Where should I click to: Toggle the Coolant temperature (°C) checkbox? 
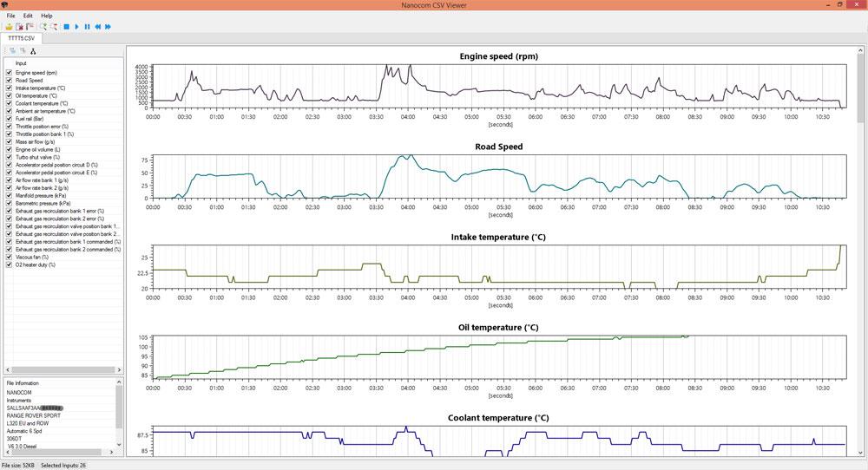tap(10, 103)
